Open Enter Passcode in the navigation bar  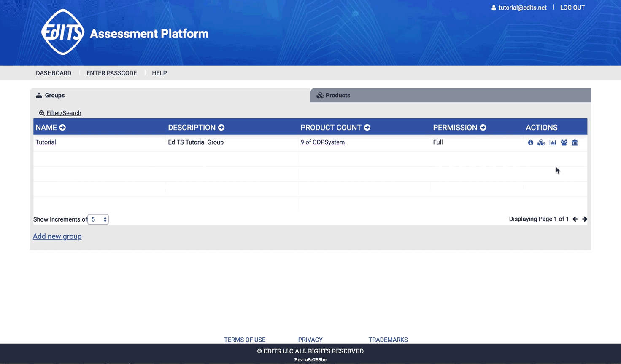coord(112,73)
